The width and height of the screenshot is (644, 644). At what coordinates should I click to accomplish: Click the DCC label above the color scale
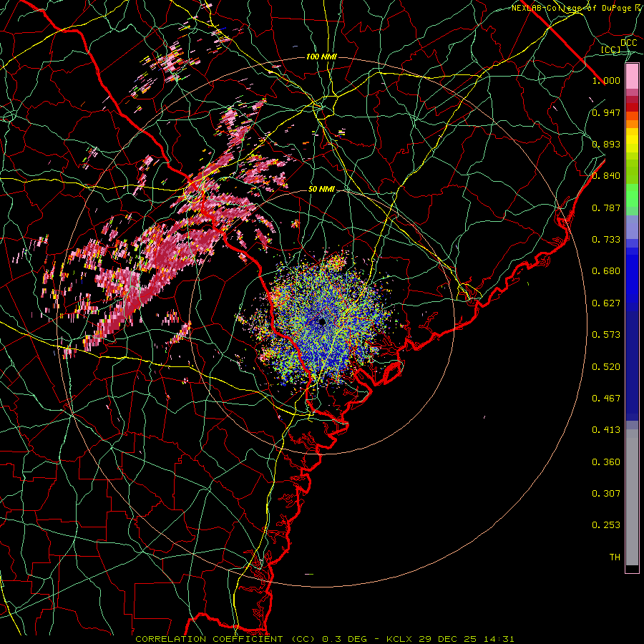[x=628, y=43]
